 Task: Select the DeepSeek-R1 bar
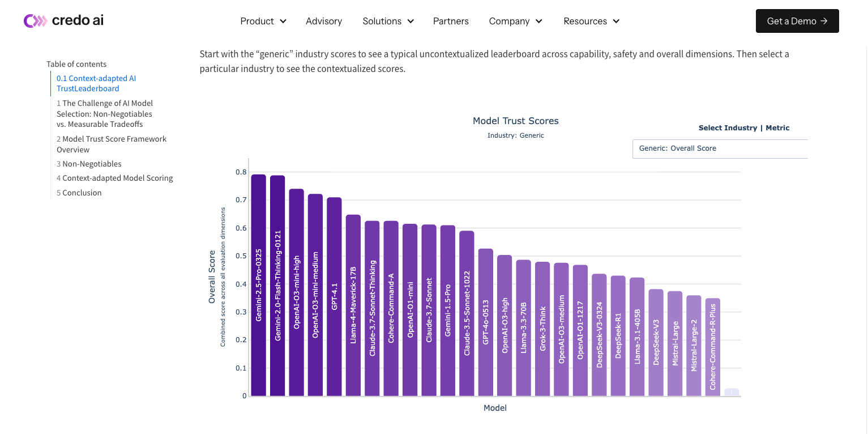[x=618, y=336]
